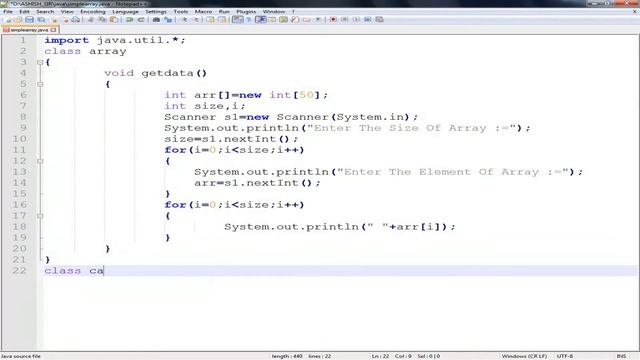Click the Save recorded macro icon

(379, 20)
